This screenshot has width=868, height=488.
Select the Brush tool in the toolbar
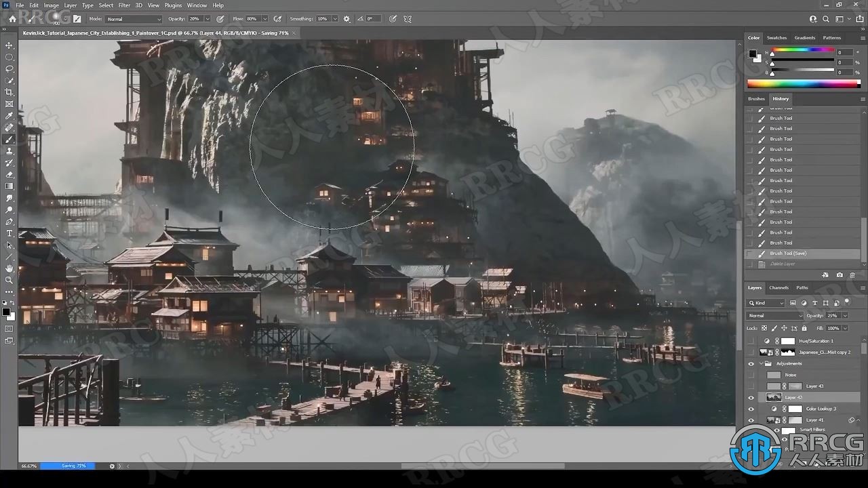9,140
